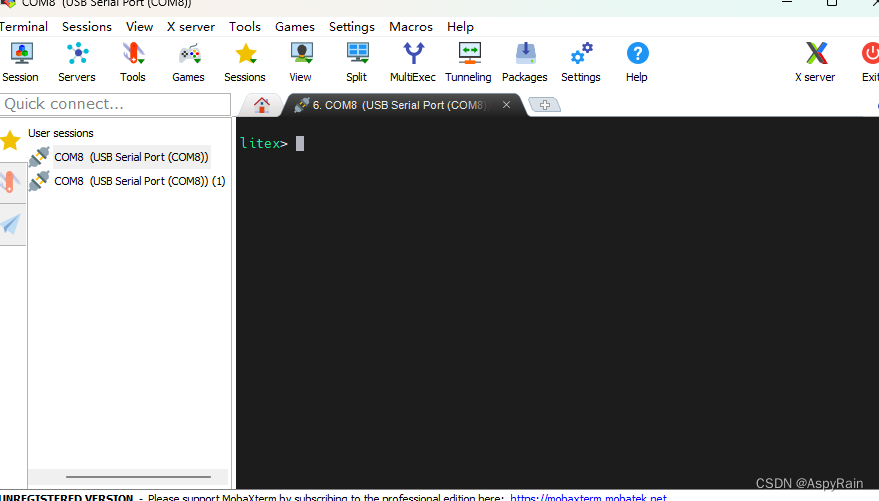Click the UNREGISTERED VERSION status text
This screenshot has width=879, height=501.
pos(67,497)
